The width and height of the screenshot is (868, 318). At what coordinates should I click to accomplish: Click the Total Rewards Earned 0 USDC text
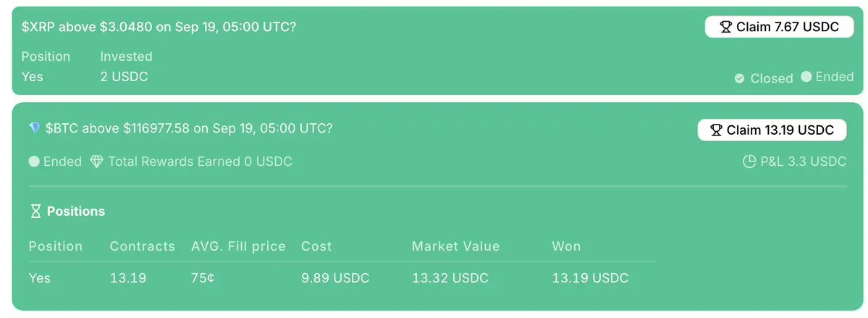click(x=200, y=162)
